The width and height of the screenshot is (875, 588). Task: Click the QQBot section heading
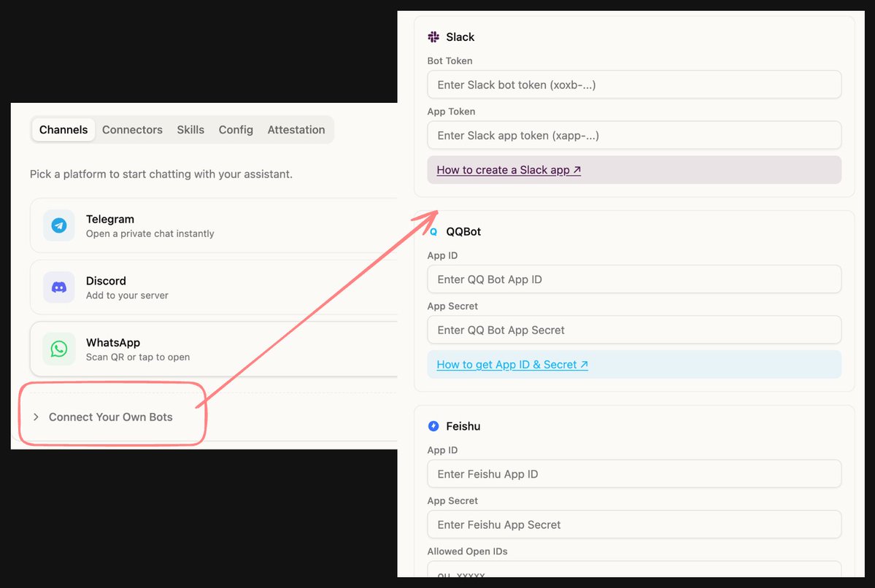click(463, 231)
